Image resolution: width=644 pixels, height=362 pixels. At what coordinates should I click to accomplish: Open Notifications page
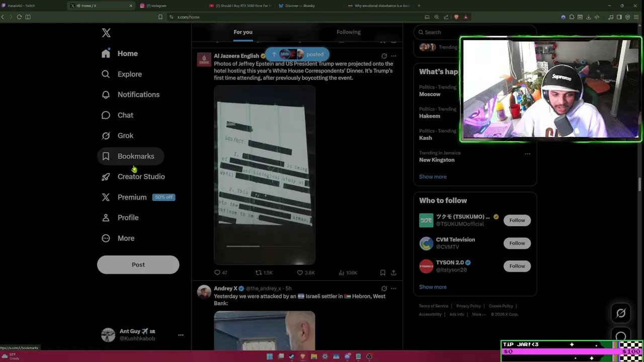point(130,95)
